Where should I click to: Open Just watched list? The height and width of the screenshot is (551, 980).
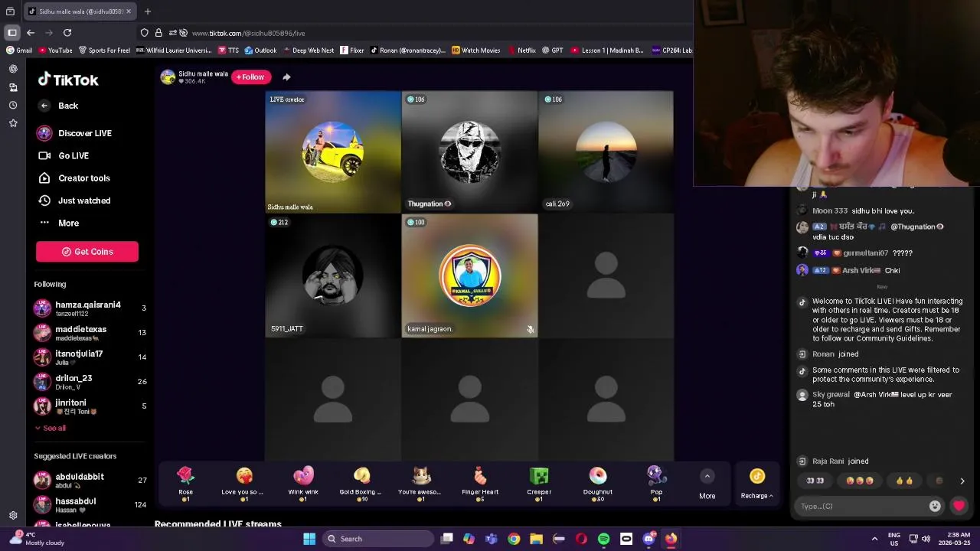coord(74,201)
